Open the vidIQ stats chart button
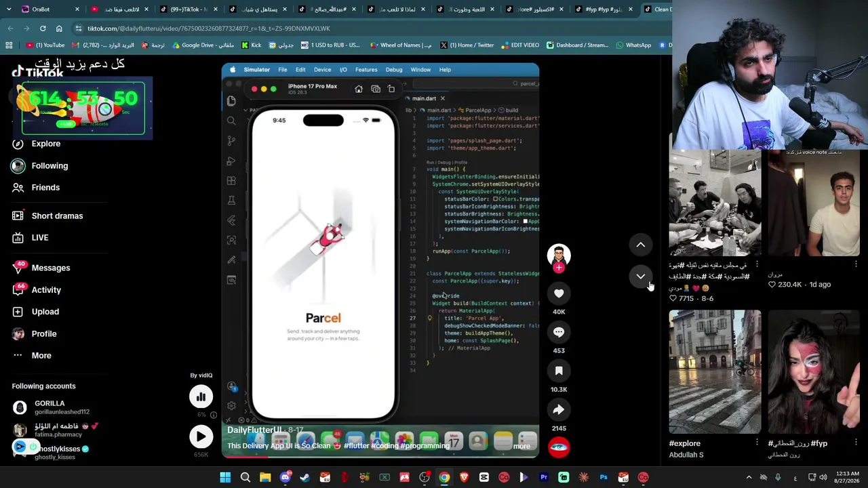The width and height of the screenshot is (868, 488). [201, 396]
